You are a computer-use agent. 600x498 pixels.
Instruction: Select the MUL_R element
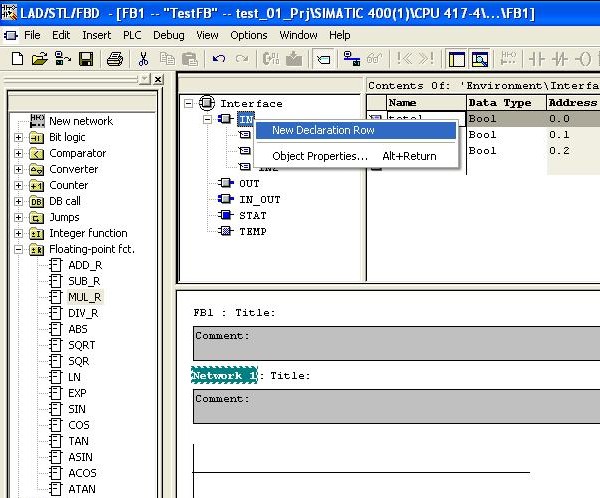(x=85, y=297)
